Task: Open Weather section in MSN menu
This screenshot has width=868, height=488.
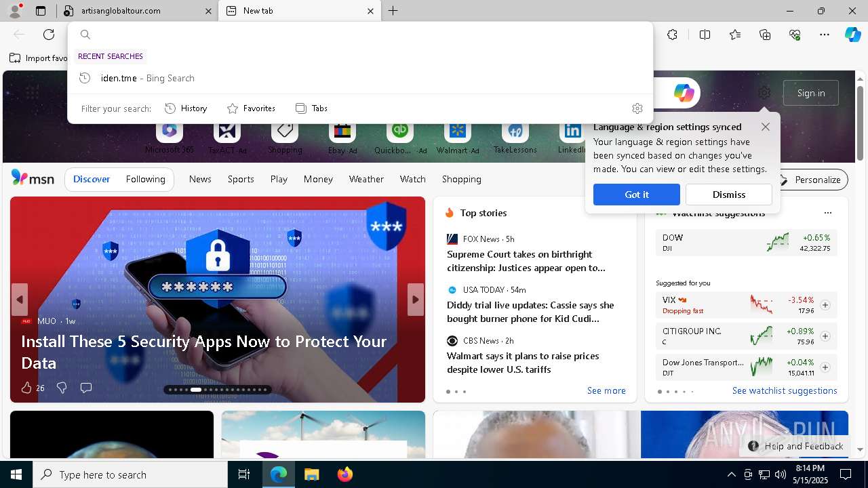Action: pos(366,180)
